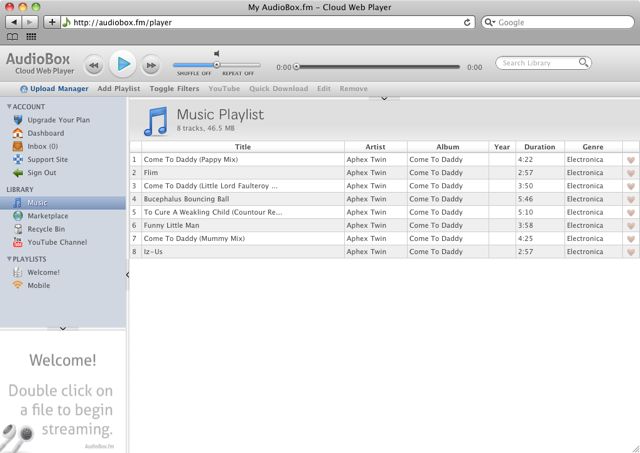Click the YouTube Channel icon
640x453 pixels.
click(18, 242)
